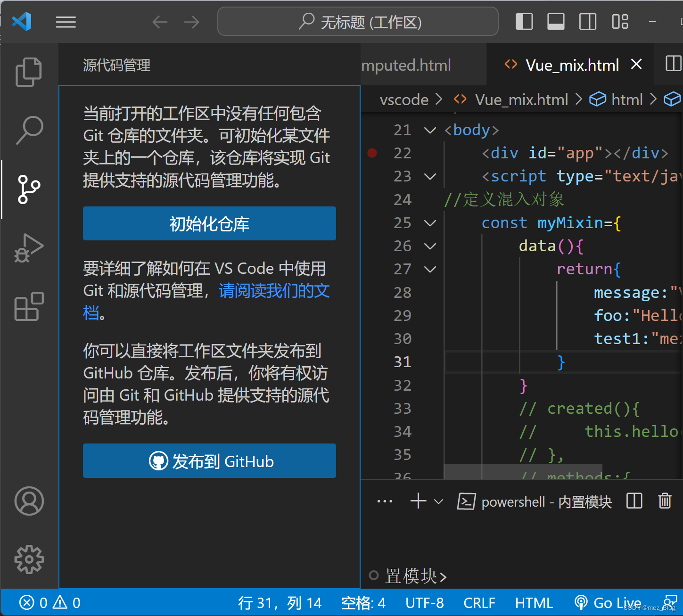Open the terminal panel more actions ellipsis
683x616 pixels.
pos(385,501)
